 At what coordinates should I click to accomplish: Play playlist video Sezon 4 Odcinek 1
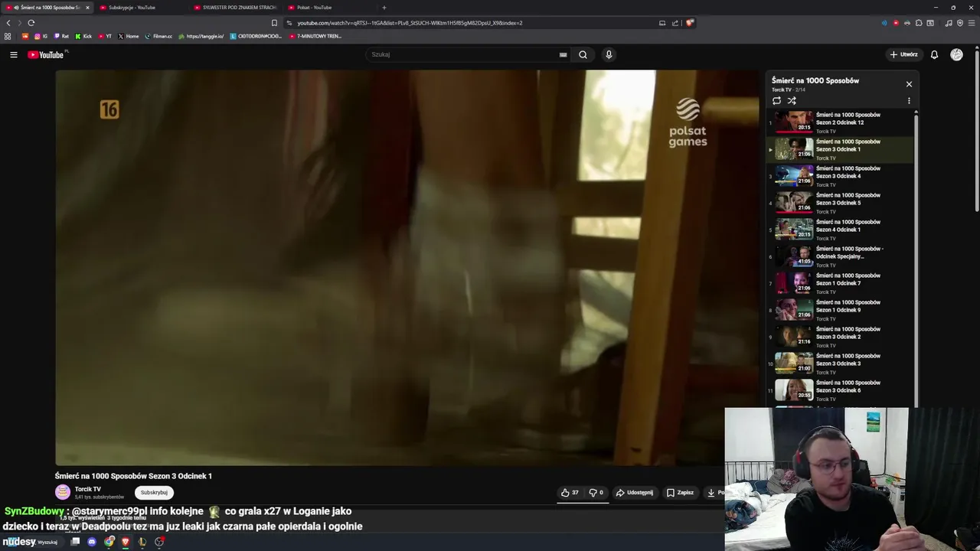(x=840, y=230)
